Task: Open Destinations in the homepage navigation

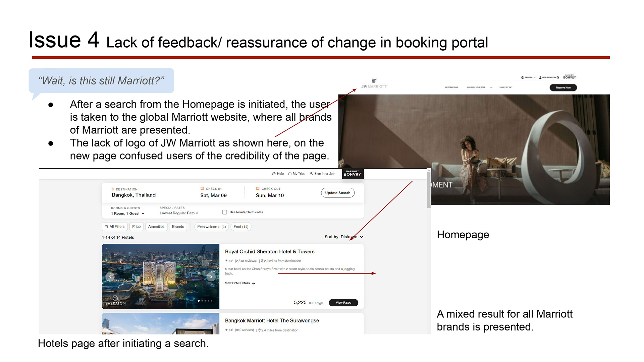Action: pos(451,87)
